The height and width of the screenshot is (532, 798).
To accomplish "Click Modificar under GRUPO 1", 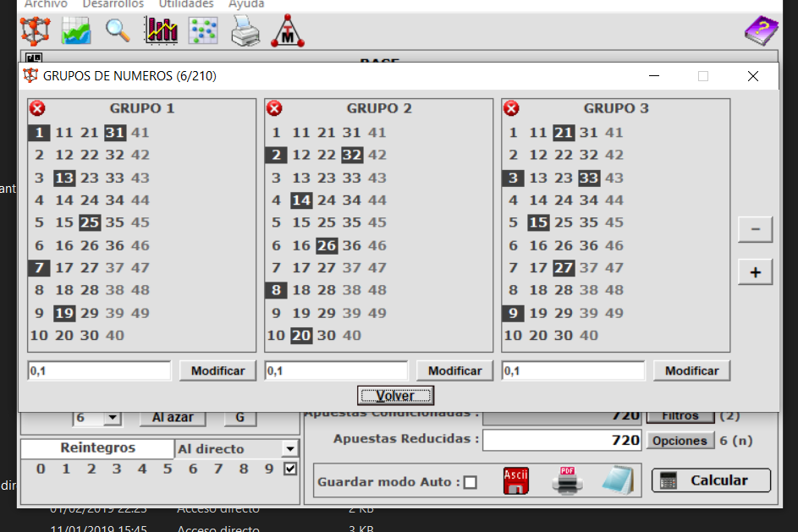I will pos(217,370).
